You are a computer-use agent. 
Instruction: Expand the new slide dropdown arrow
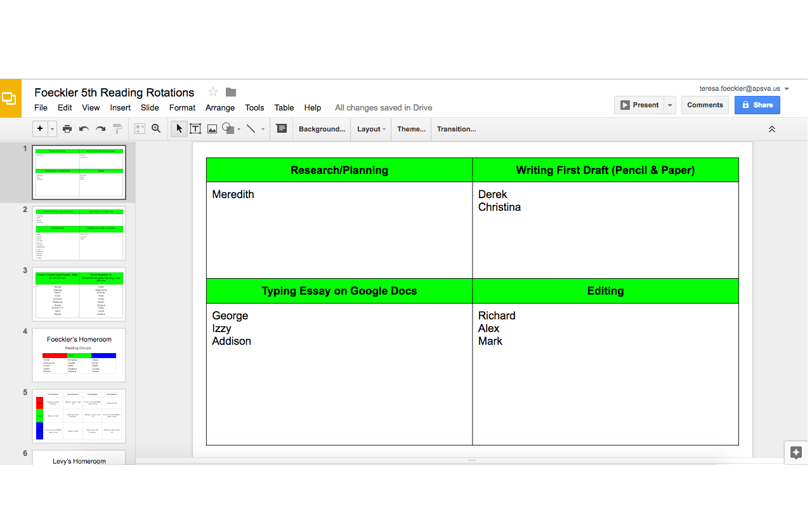pyautogui.click(x=53, y=129)
